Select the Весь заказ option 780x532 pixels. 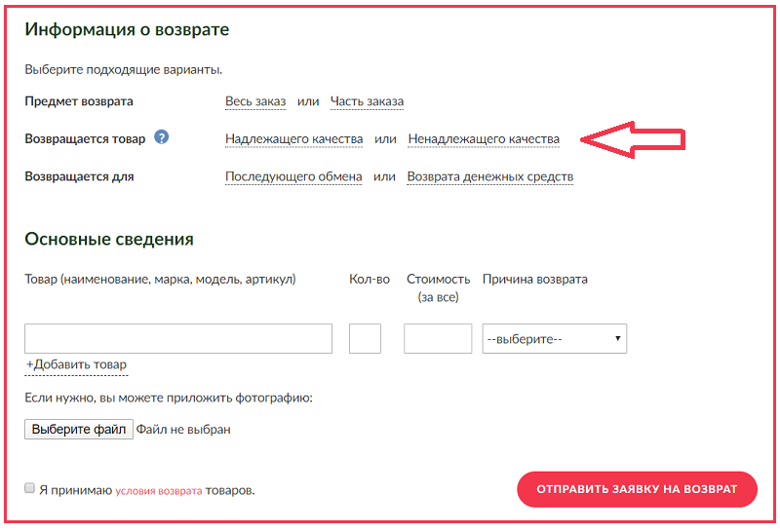click(255, 101)
